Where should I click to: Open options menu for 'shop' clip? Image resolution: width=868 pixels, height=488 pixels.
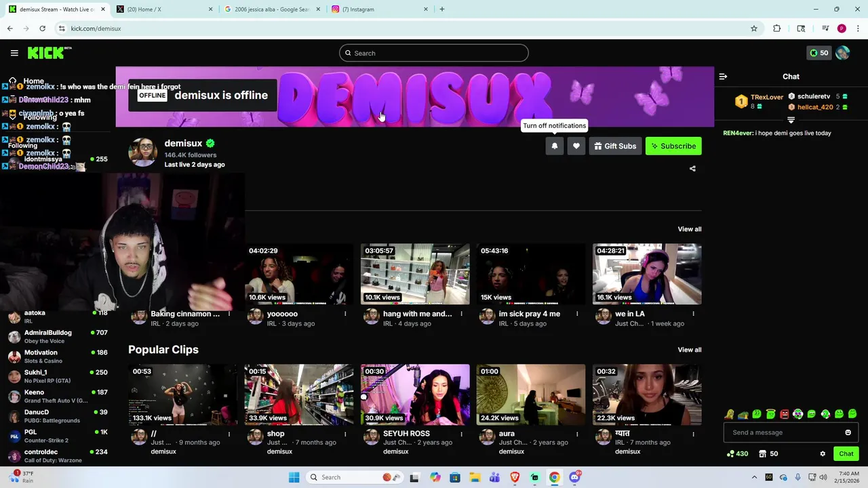point(345,434)
